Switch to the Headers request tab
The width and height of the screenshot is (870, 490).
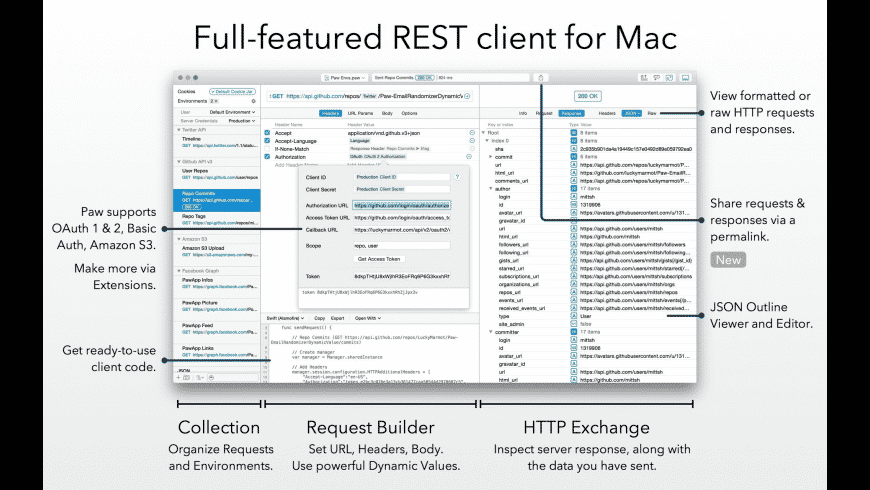(x=331, y=113)
